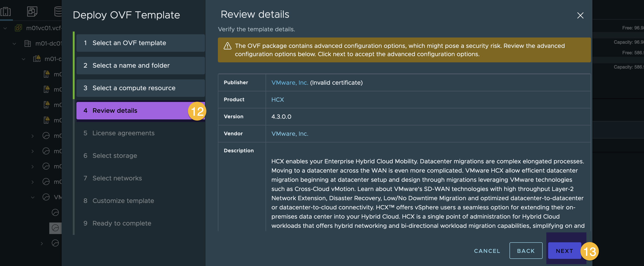Select the highlighted resource pool icon in tree

pos(55,228)
